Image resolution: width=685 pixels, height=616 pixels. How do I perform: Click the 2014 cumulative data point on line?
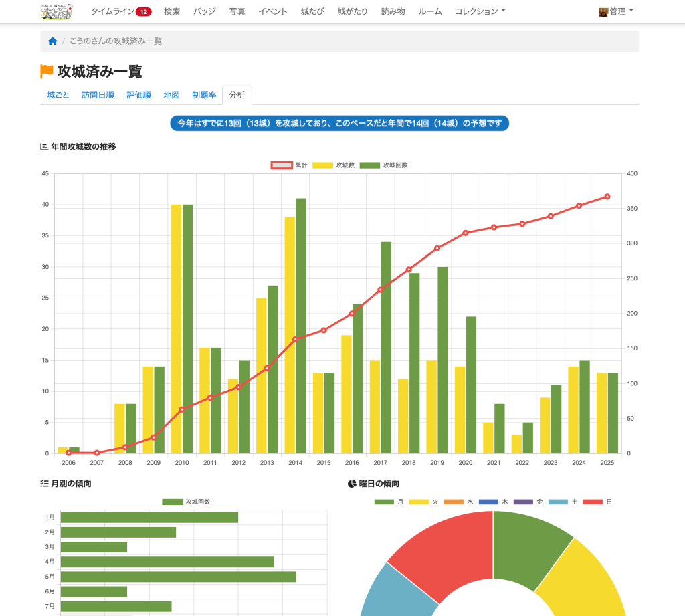point(296,339)
